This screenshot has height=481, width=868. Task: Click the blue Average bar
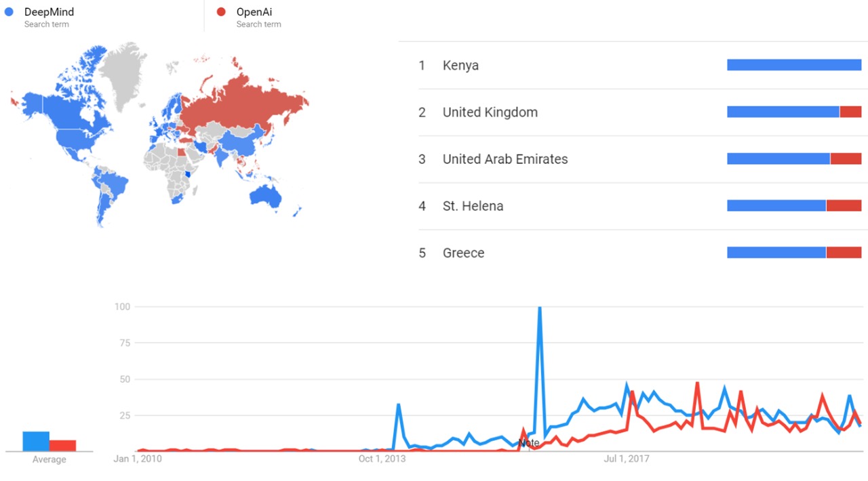[36, 441]
